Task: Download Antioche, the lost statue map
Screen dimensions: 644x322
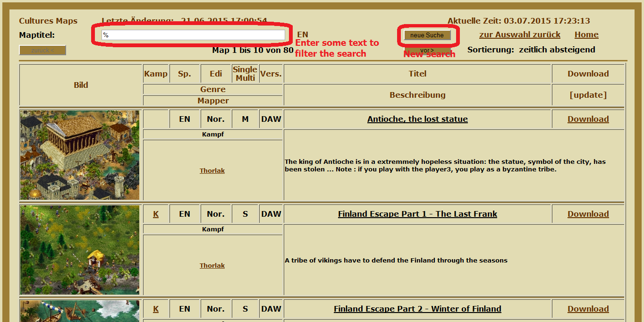Action: 588,119
